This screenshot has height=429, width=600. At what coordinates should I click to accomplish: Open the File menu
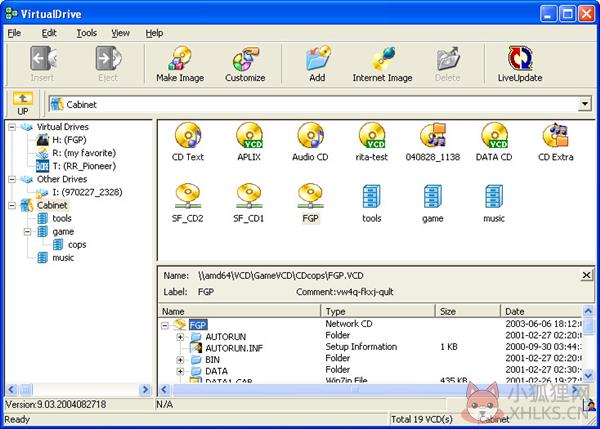tap(14, 33)
